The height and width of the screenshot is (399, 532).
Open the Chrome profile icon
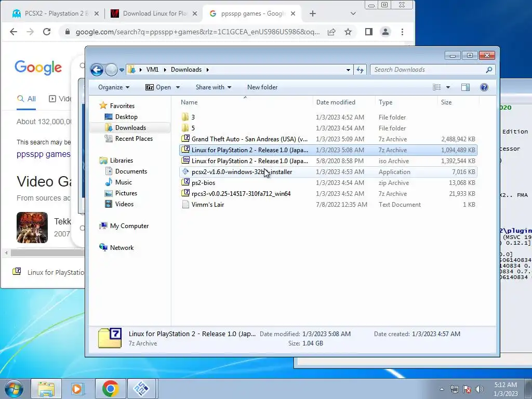[x=385, y=32]
